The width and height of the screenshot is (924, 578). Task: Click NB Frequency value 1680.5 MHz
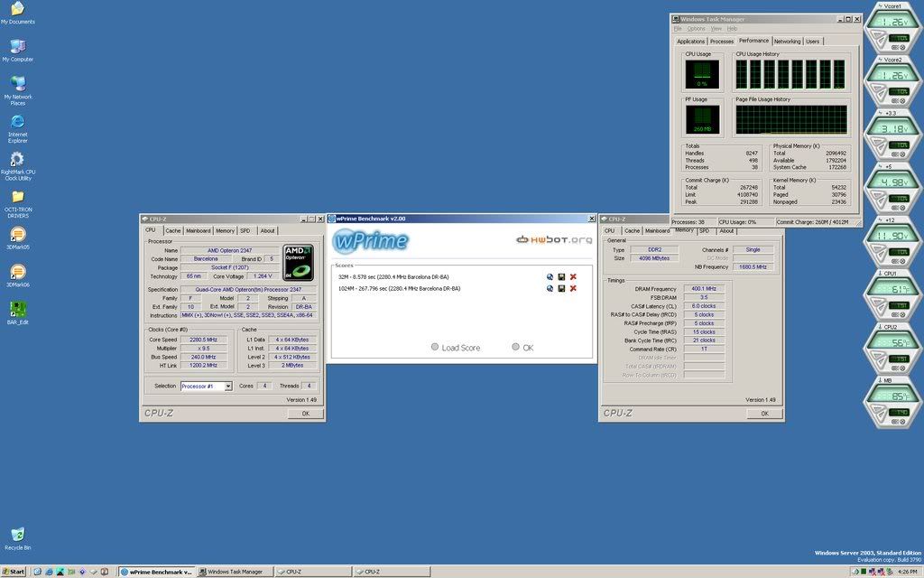[753, 266]
